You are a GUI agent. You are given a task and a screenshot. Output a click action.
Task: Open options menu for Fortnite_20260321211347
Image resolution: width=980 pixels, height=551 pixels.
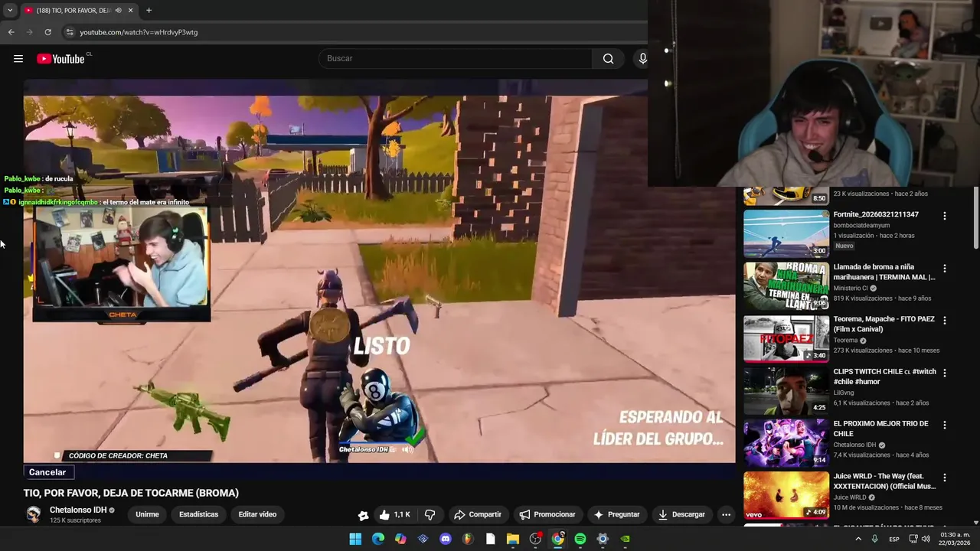point(944,217)
